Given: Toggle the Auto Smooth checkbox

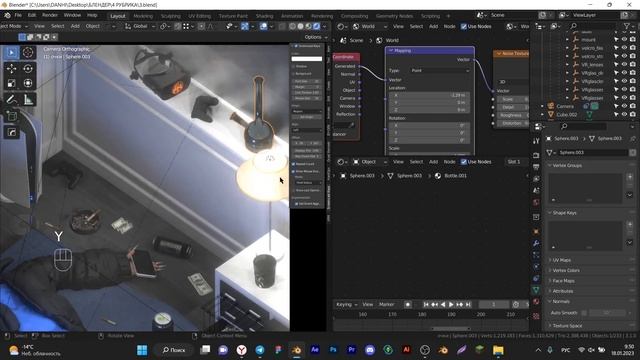Looking at the screenshot, I should click(584, 313).
